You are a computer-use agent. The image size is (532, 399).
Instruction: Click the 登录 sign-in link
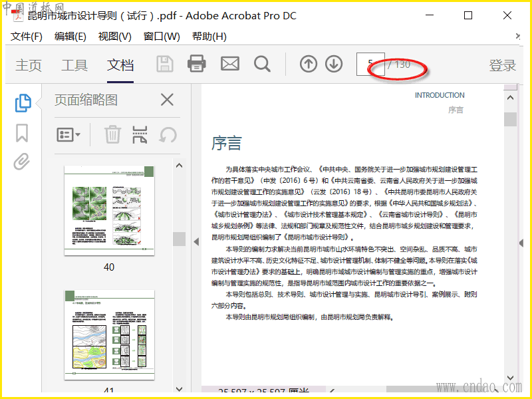503,65
